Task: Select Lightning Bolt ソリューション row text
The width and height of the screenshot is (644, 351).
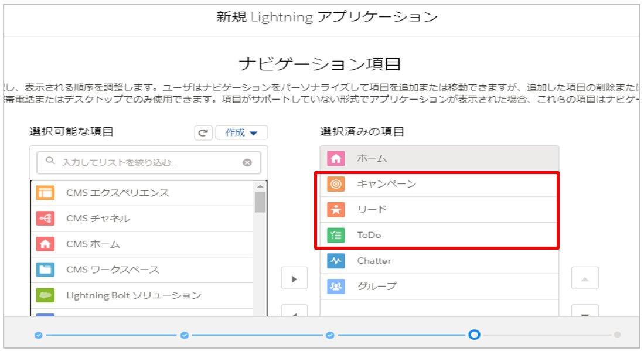Action: click(x=134, y=295)
